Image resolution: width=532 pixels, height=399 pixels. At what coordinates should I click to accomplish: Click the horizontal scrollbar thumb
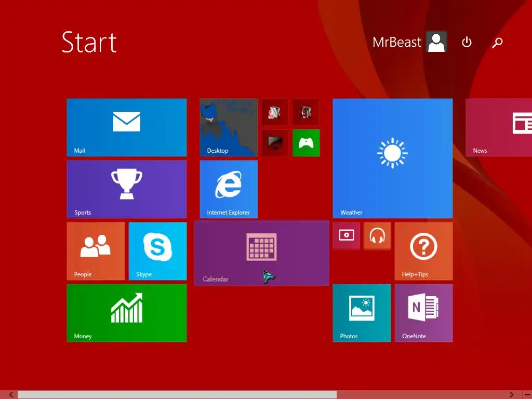point(177,395)
